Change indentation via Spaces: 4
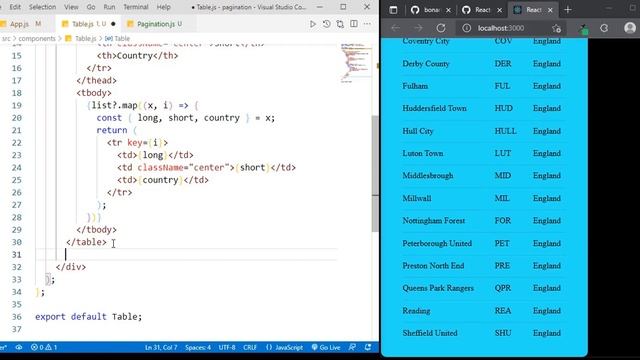The image size is (640, 360). coord(198,347)
